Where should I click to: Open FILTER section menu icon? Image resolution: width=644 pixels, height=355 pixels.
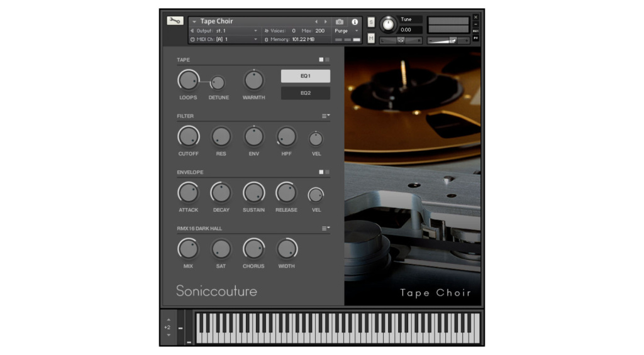tap(326, 116)
